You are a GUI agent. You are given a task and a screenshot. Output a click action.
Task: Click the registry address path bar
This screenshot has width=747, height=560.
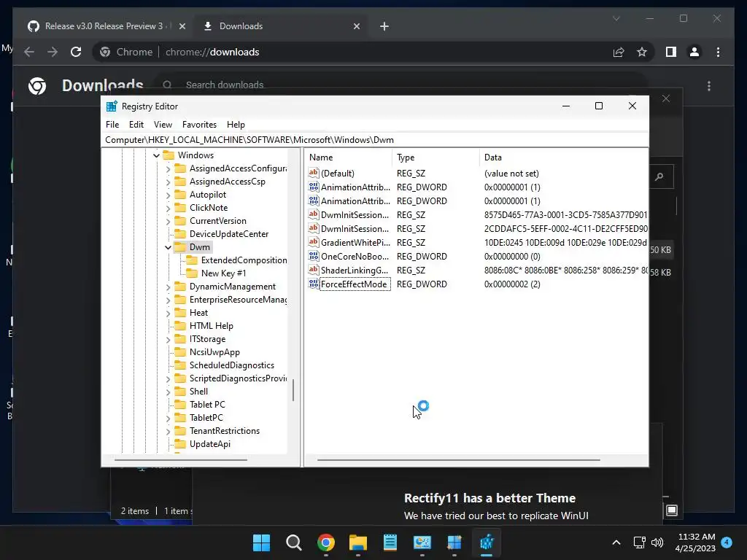coord(375,139)
